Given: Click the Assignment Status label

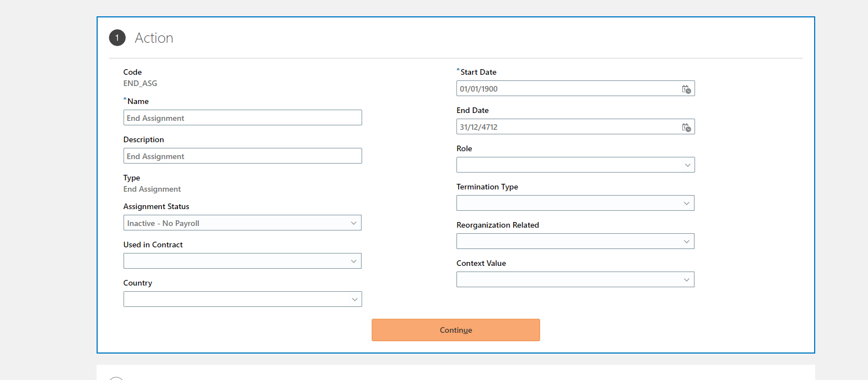Looking at the screenshot, I should pyautogui.click(x=156, y=206).
